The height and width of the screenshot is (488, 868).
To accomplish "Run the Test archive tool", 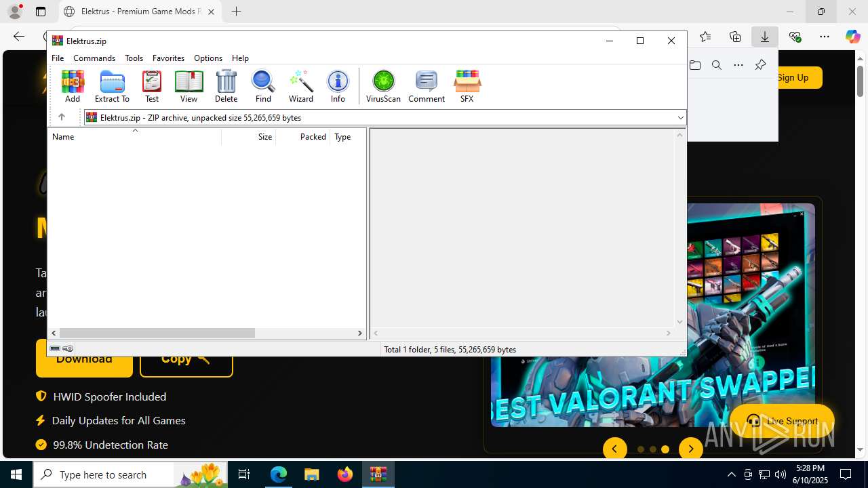I will (x=152, y=86).
